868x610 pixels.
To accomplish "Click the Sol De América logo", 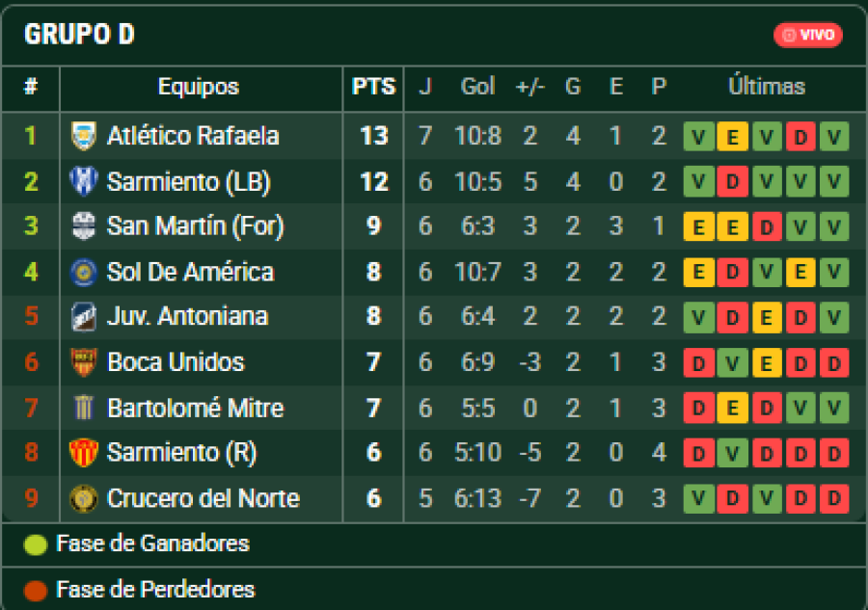I will tap(84, 272).
